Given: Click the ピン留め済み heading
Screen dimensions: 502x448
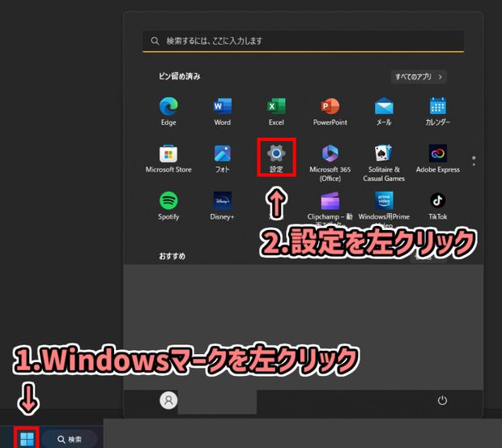Looking at the screenshot, I should coord(179,76).
